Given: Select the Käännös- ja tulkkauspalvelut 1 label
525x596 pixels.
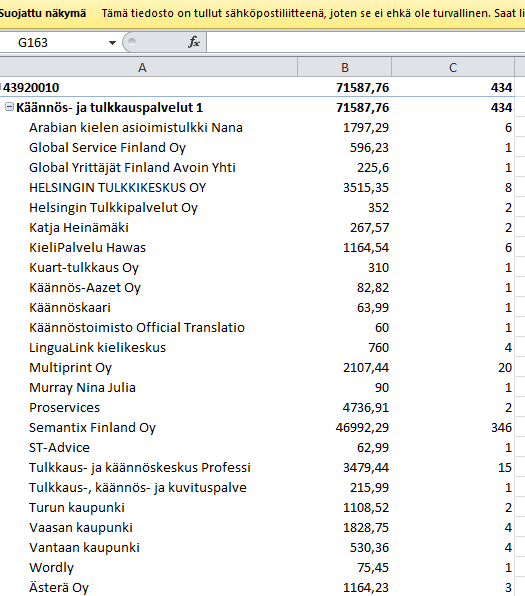Looking at the screenshot, I should 109,108.
